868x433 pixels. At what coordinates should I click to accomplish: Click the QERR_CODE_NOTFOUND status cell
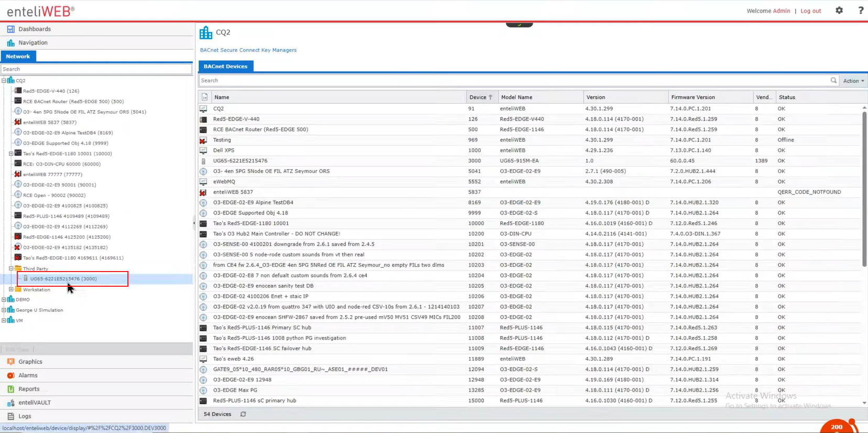(x=809, y=192)
